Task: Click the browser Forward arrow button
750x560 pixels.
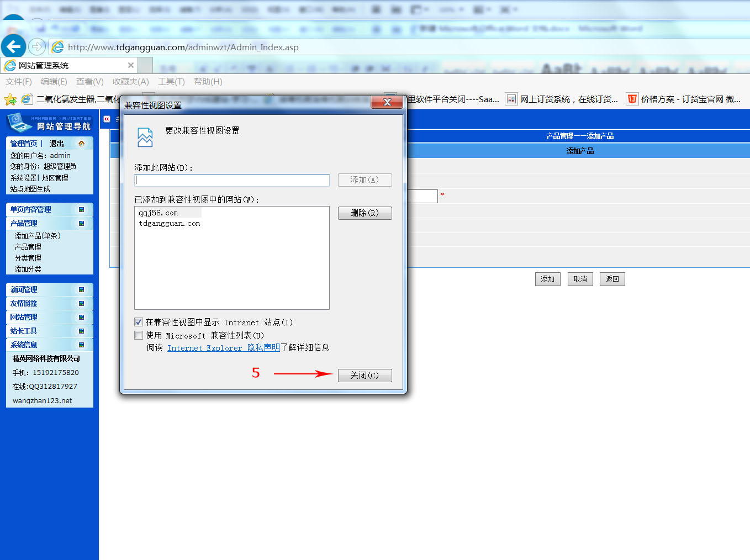Action: 37,47
